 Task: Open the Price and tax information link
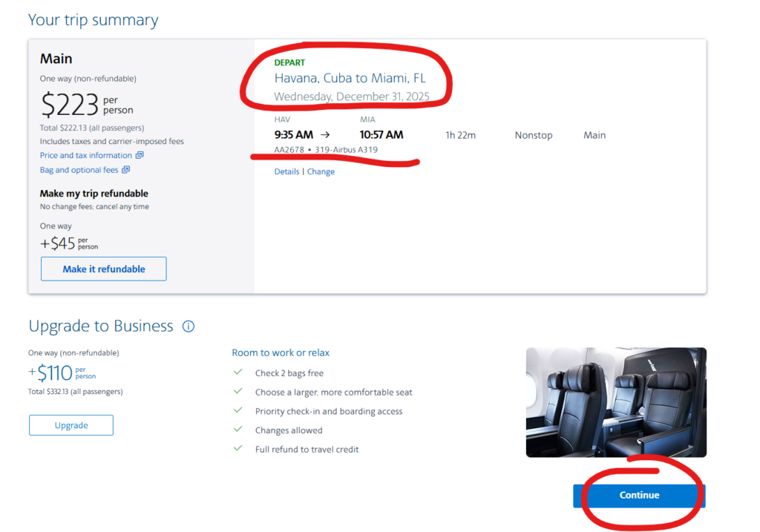[86, 156]
